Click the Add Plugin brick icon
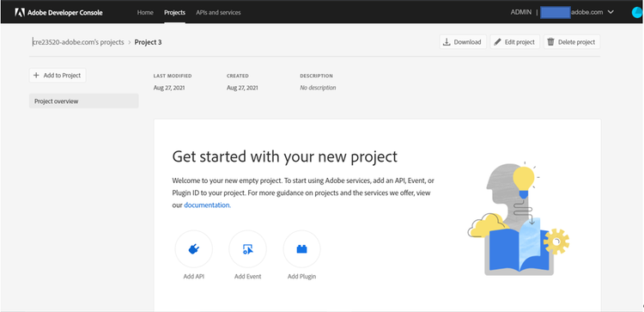 pyautogui.click(x=302, y=249)
